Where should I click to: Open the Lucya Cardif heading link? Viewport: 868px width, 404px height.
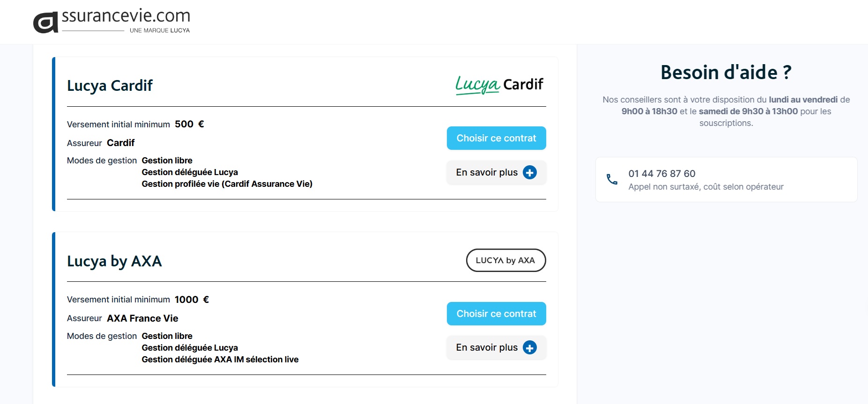pyautogui.click(x=109, y=85)
